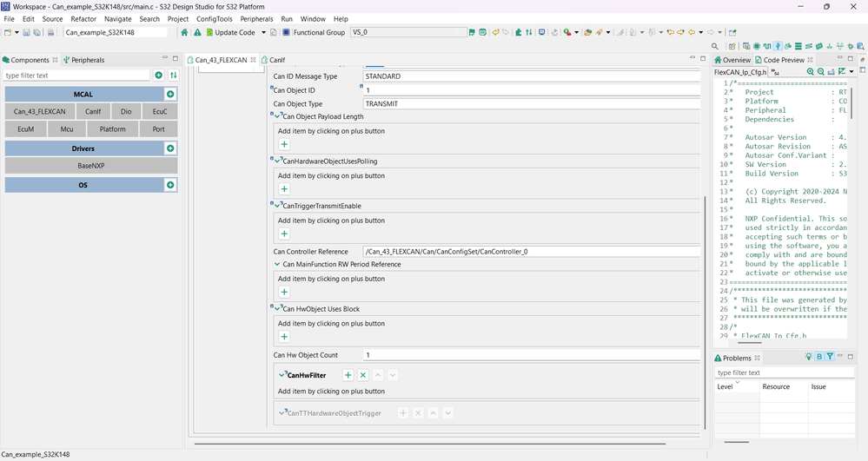Click the Undo arrow in the toolbar
Viewport: 868px width, 461px height.
[495, 32]
